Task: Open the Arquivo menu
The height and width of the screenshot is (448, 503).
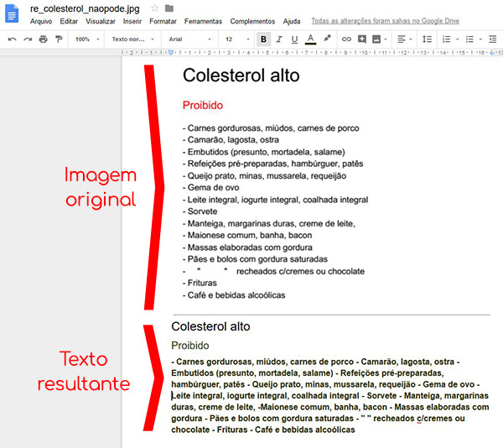Action: 41,21
